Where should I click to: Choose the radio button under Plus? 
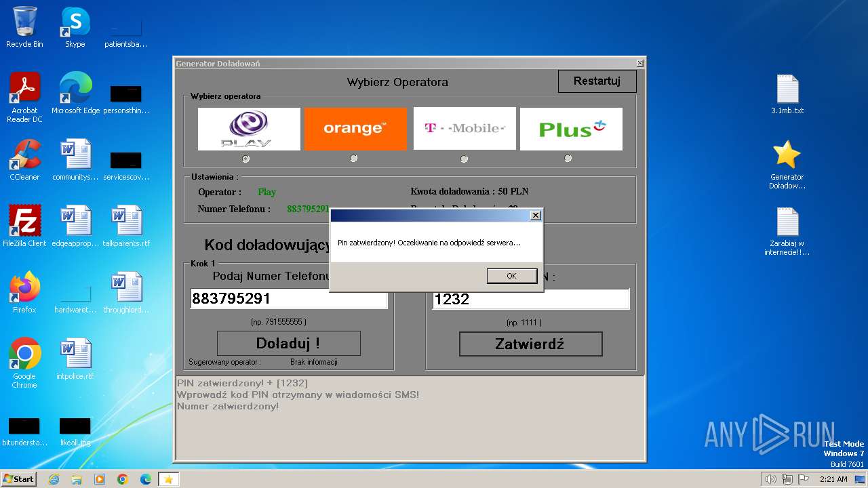(568, 159)
